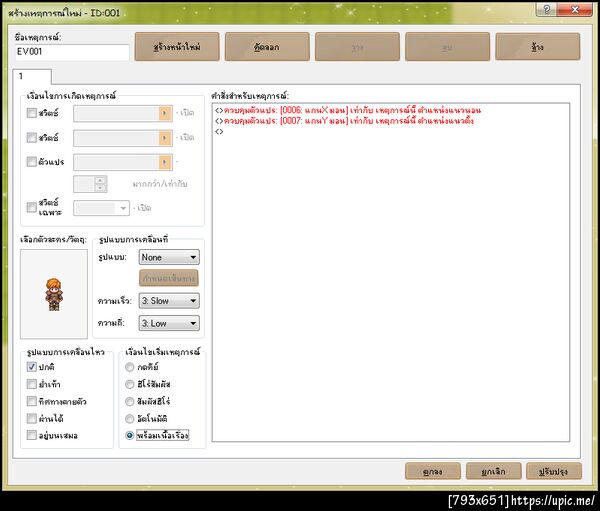Select the สัมผัสฮีโร่ event touch trigger
Screen dimensions: 600x511
click(x=130, y=402)
